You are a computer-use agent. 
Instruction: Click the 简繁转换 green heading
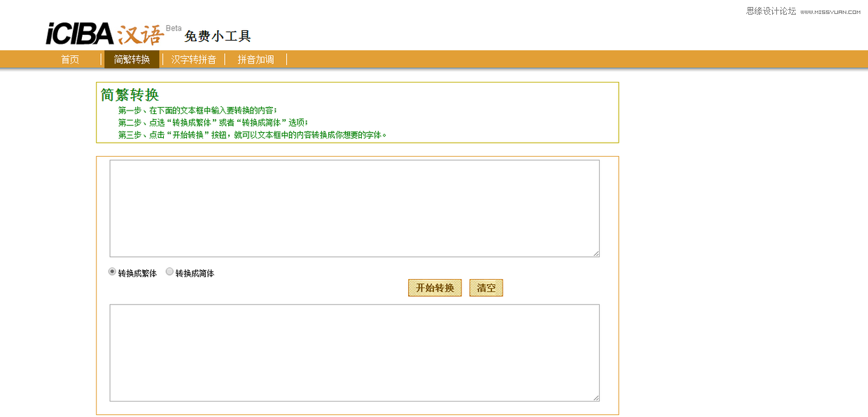click(x=129, y=94)
